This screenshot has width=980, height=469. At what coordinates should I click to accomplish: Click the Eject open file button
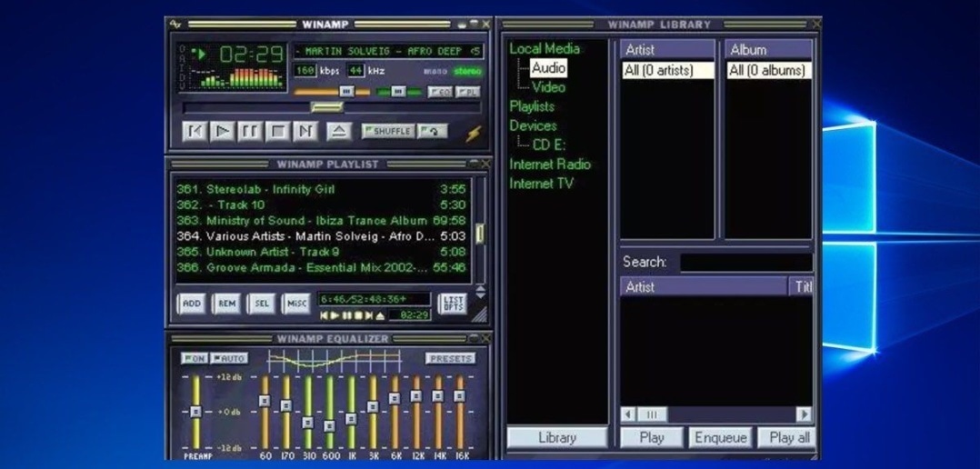tap(338, 132)
